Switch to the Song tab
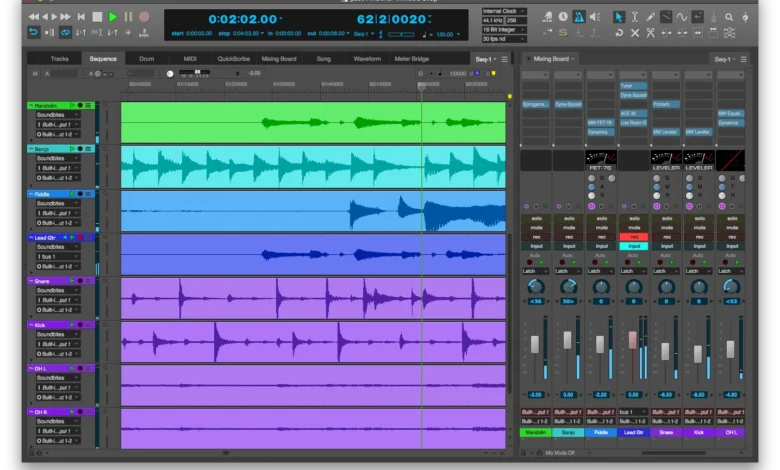Image resolution: width=780 pixels, height=470 pixels. pyautogui.click(x=323, y=59)
